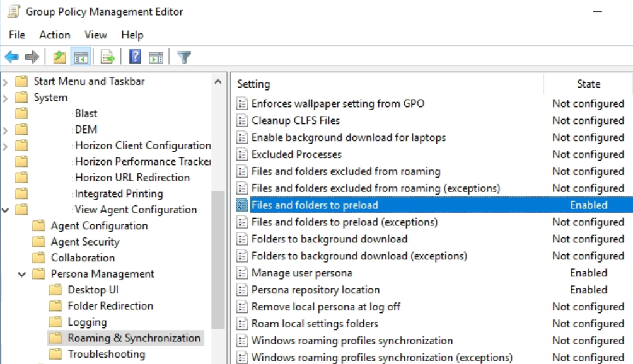Expand the System tree node
The height and width of the screenshot is (364, 633).
click(x=4, y=97)
